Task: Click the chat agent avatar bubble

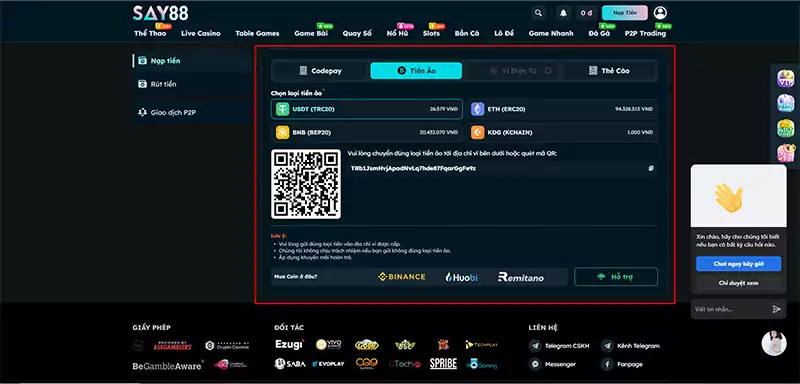Action: [x=774, y=343]
